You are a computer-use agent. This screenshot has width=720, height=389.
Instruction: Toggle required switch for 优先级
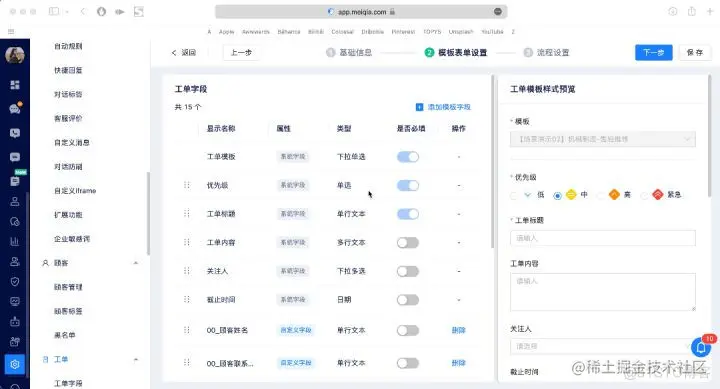click(x=408, y=185)
